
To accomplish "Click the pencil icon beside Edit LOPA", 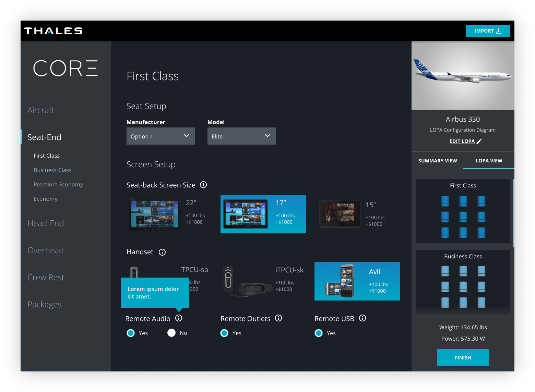I will [479, 141].
